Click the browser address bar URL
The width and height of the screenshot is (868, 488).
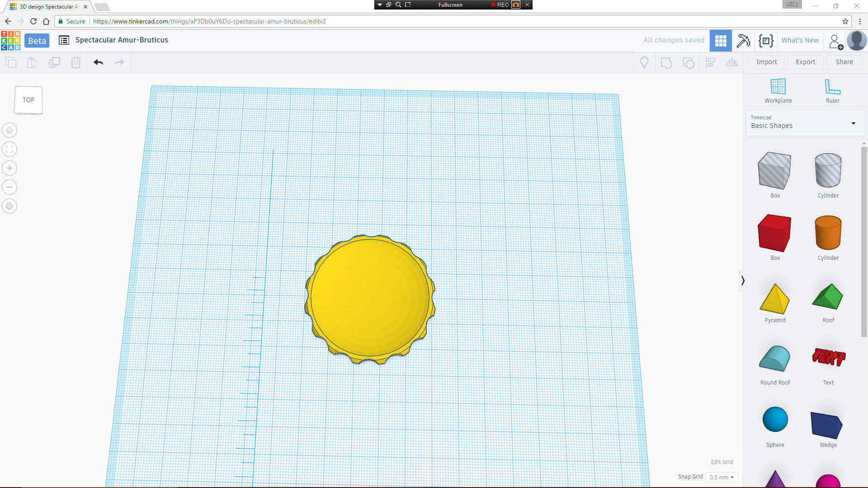point(209,21)
